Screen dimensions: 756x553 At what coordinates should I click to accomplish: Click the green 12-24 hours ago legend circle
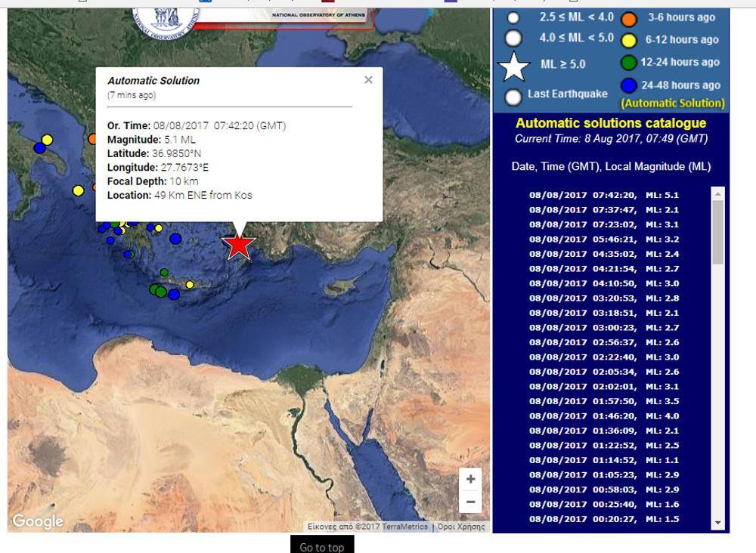click(x=628, y=63)
